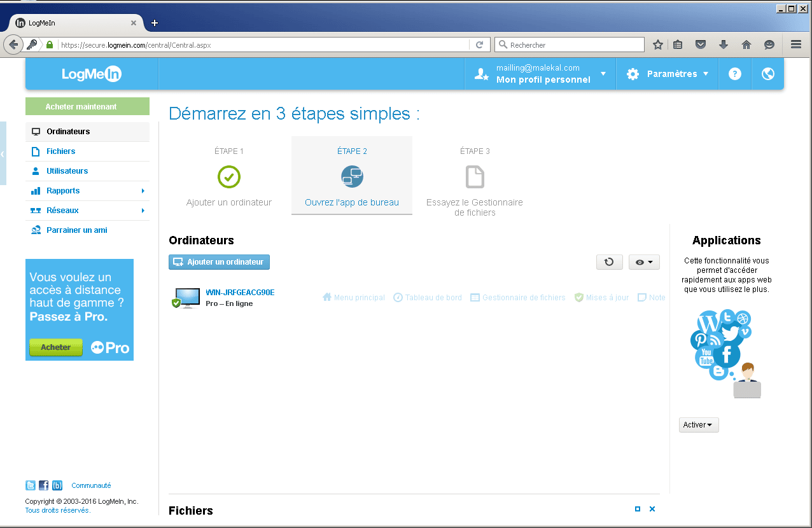
Task: Open the Communauté footer link
Action: coord(91,485)
